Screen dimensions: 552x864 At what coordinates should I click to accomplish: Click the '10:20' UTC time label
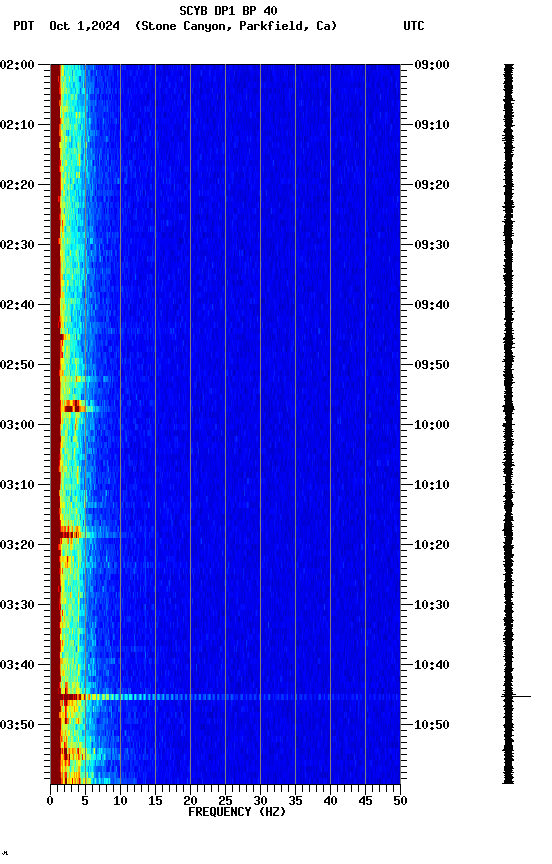point(432,545)
